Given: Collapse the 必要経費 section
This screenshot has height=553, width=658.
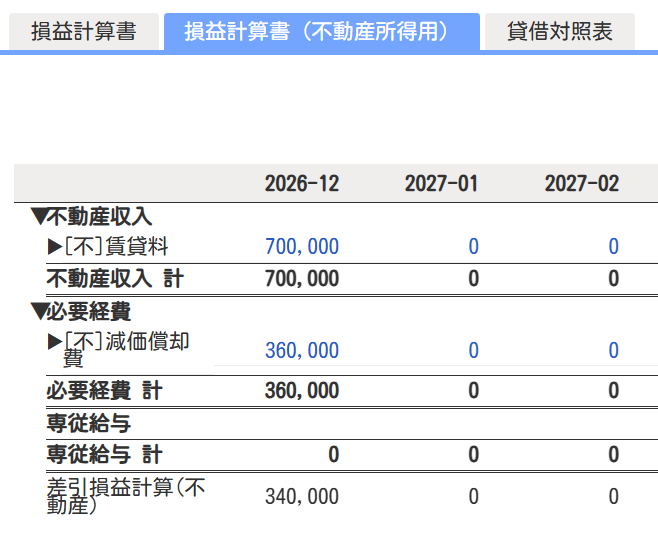Looking at the screenshot, I should pyautogui.click(x=40, y=312).
